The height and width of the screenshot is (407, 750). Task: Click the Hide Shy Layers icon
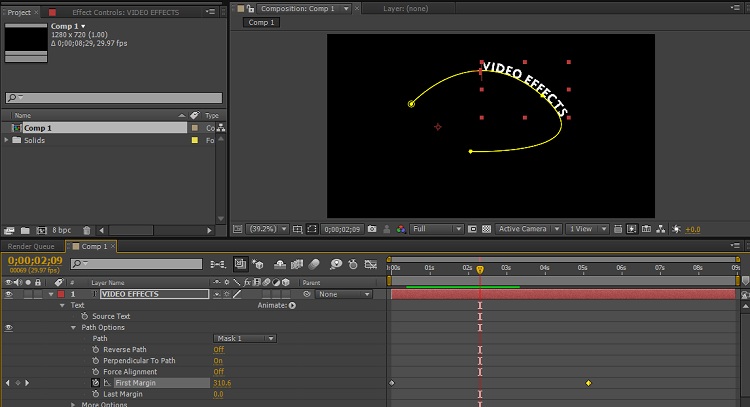(280, 264)
